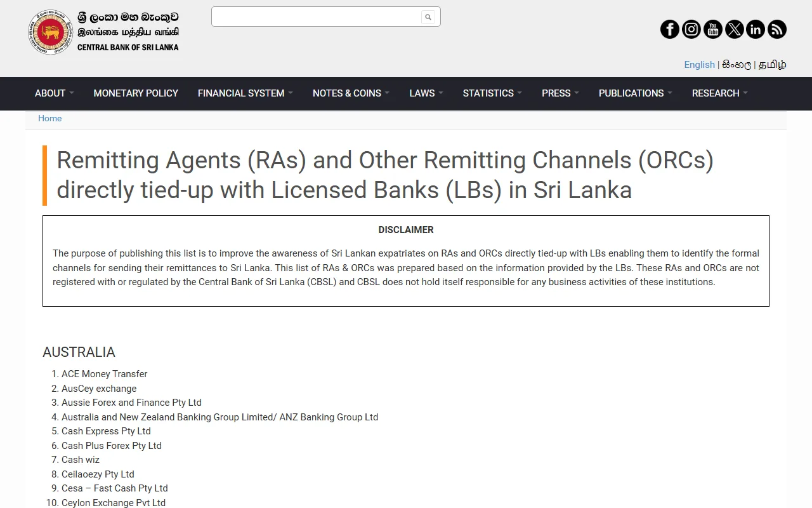This screenshot has height=508, width=812.
Task: Select 'Ceylon Exchange Pvt Ltd' entry
Action: click(114, 503)
